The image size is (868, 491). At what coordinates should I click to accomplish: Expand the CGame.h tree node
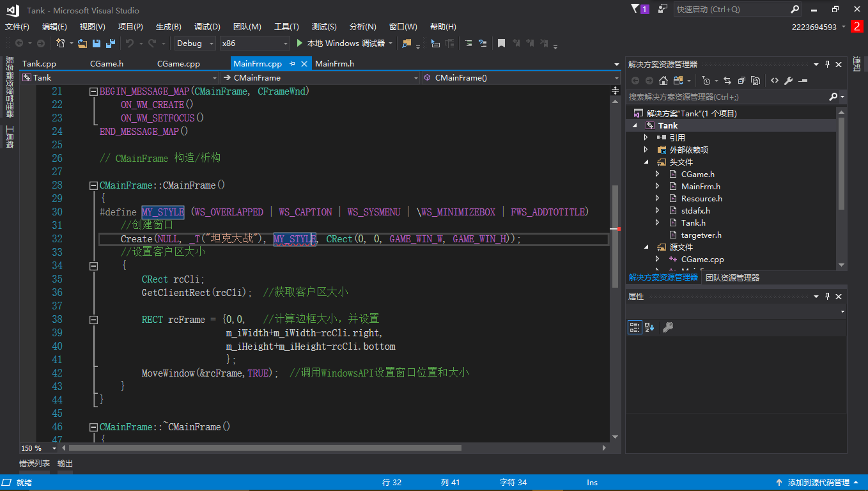pos(657,174)
